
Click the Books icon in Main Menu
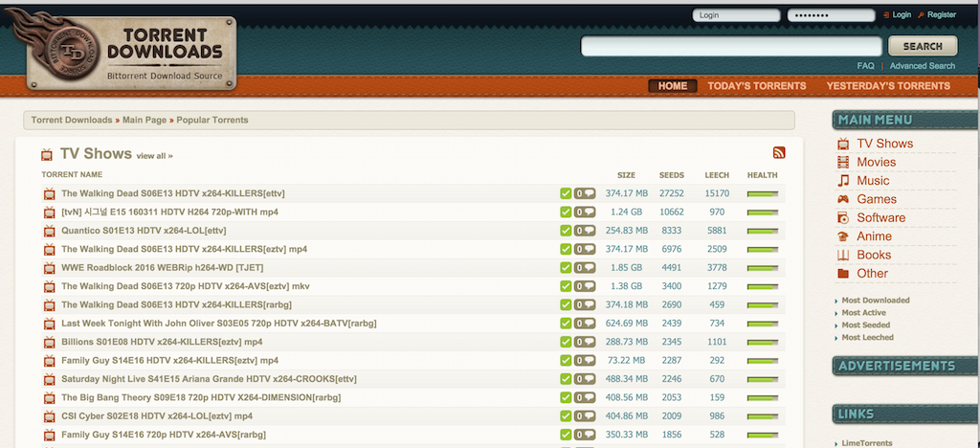coord(843,255)
